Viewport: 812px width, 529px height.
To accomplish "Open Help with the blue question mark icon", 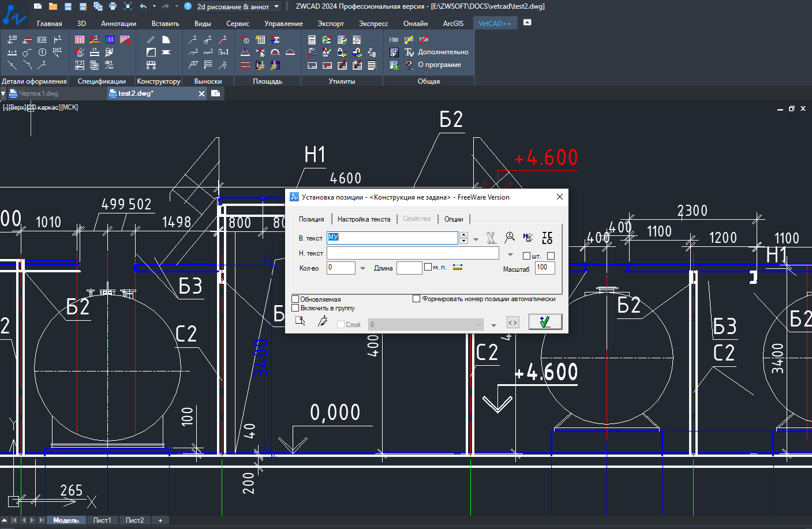I will [x=188, y=6].
